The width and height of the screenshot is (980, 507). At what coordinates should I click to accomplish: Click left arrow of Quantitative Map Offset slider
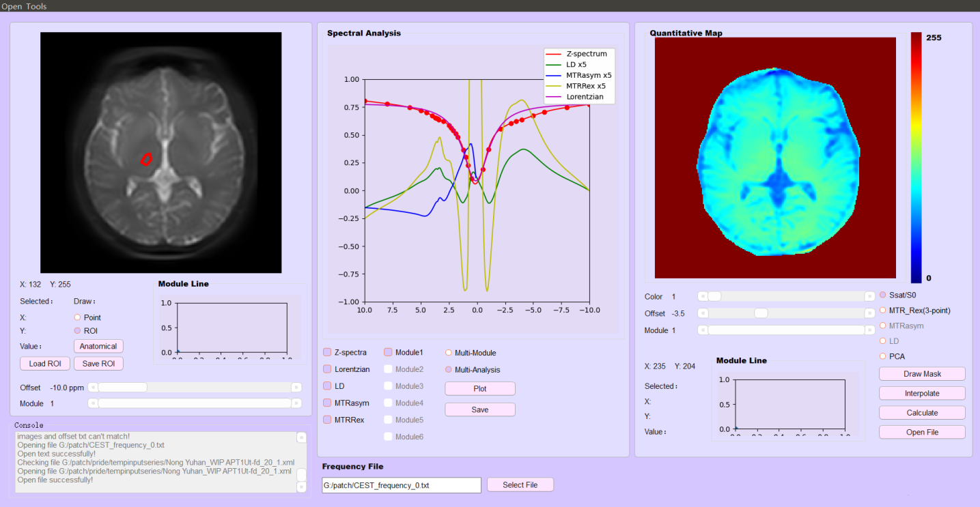[x=702, y=313]
